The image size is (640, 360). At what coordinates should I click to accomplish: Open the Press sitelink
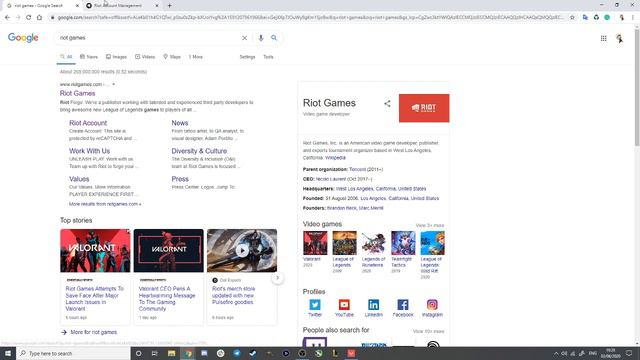click(x=180, y=179)
